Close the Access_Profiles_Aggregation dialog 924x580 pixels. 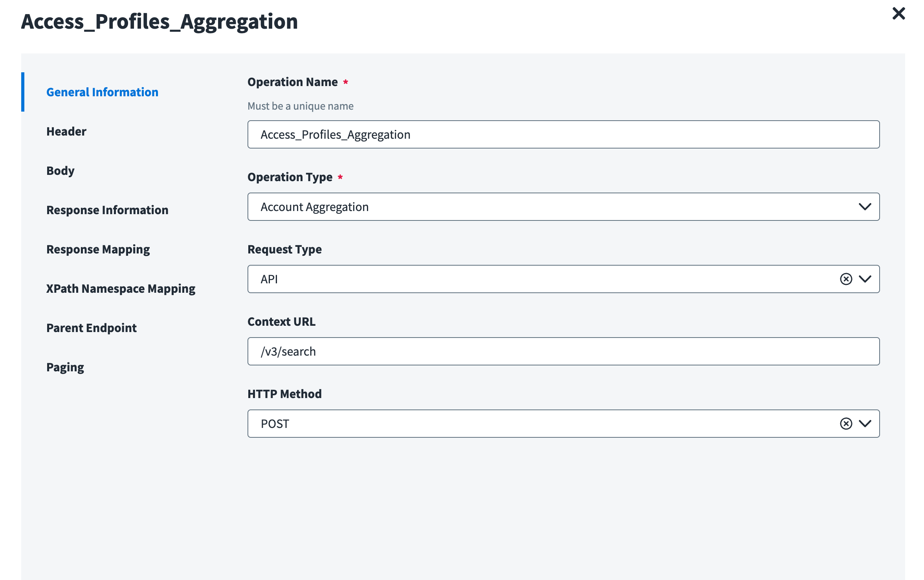[x=898, y=14]
